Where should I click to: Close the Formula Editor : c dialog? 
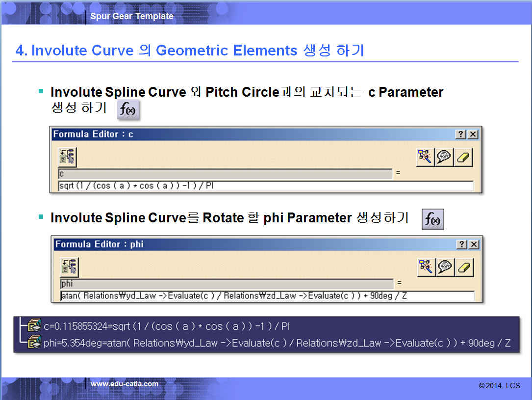click(x=473, y=134)
